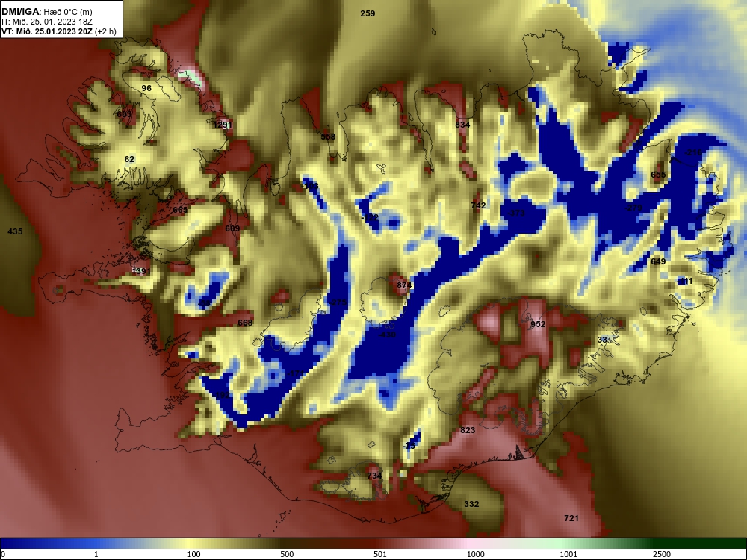Click the map value 332
Viewport: 747px width, 560px height.
click(x=471, y=504)
